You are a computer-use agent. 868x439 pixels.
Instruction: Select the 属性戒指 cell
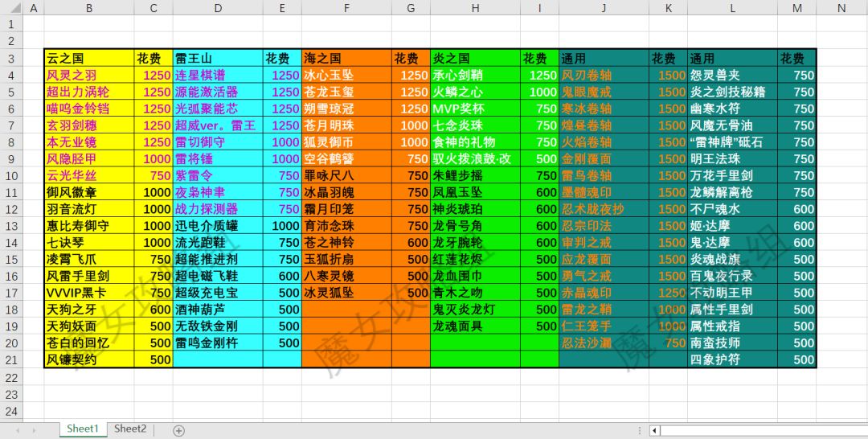click(x=732, y=326)
